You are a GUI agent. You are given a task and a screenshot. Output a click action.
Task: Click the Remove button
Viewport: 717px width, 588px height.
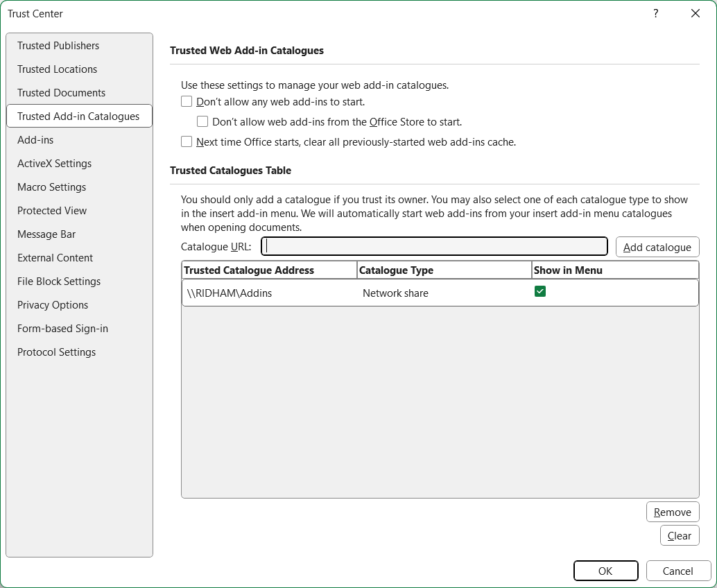(x=672, y=512)
